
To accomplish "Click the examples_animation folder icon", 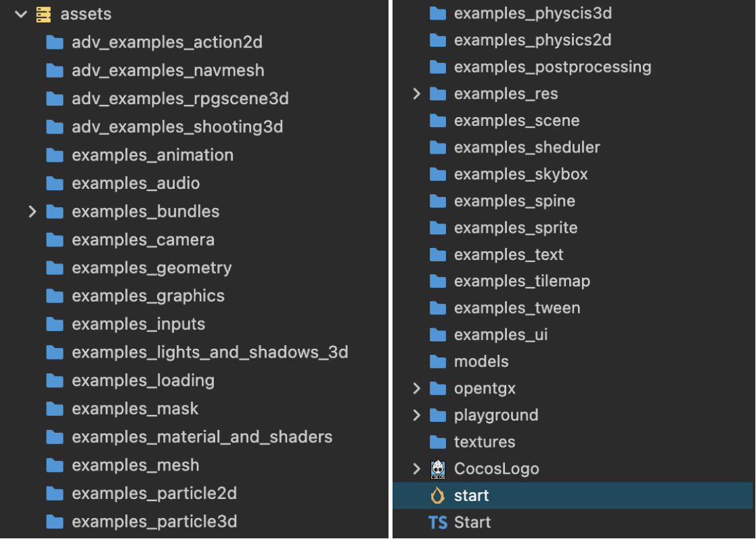I will tap(55, 155).
